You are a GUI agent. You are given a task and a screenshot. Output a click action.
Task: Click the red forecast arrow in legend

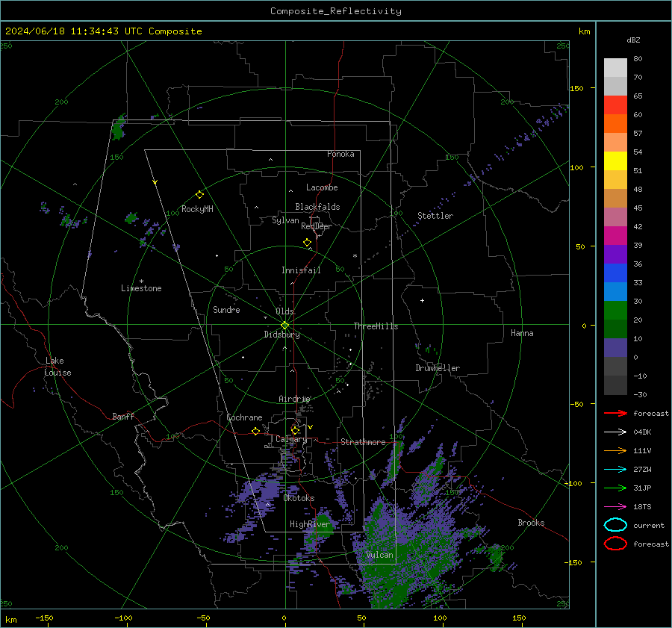pos(615,413)
